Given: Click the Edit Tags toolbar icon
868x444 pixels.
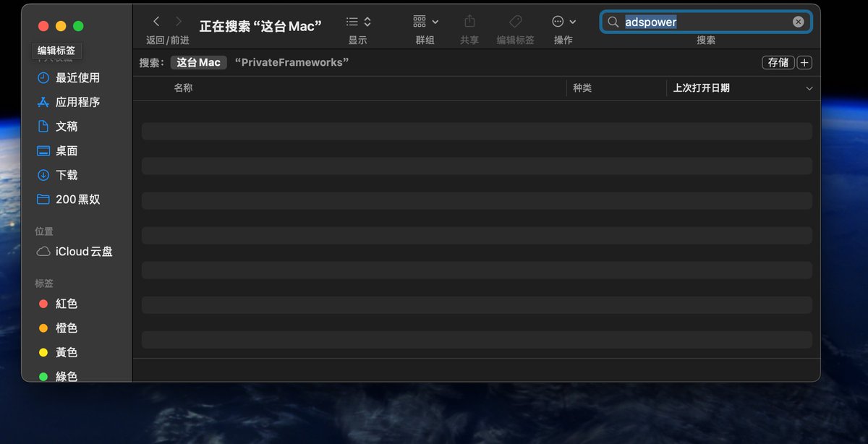Looking at the screenshot, I should pos(515,22).
